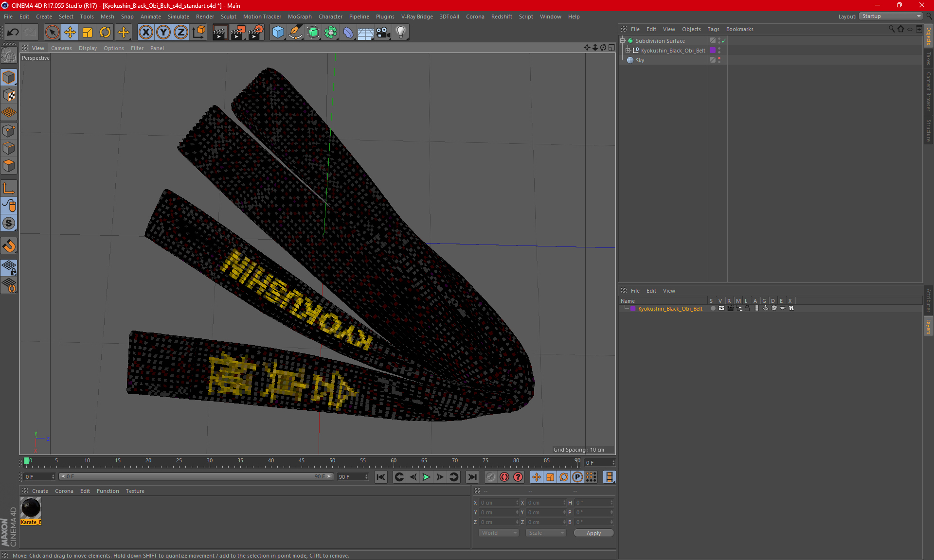Click the Undo arrow in the toolbar
Screen dimensions: 934x560
(x=13, y=33)
